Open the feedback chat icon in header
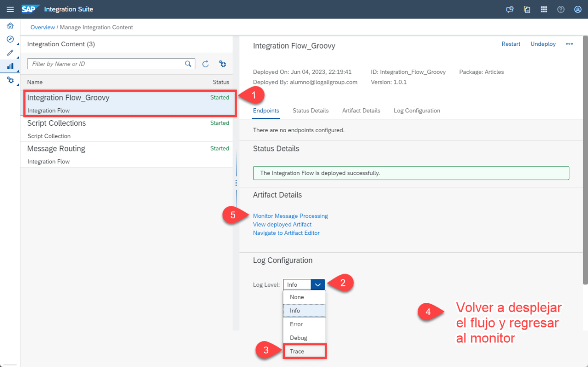The image size is (588, 367). coord(510,9)
